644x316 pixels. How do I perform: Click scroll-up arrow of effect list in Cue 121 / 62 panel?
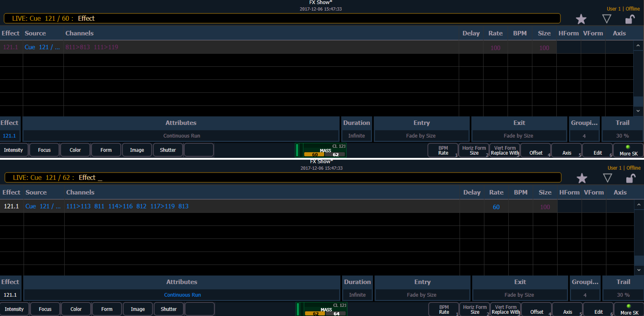coord(639,205)
